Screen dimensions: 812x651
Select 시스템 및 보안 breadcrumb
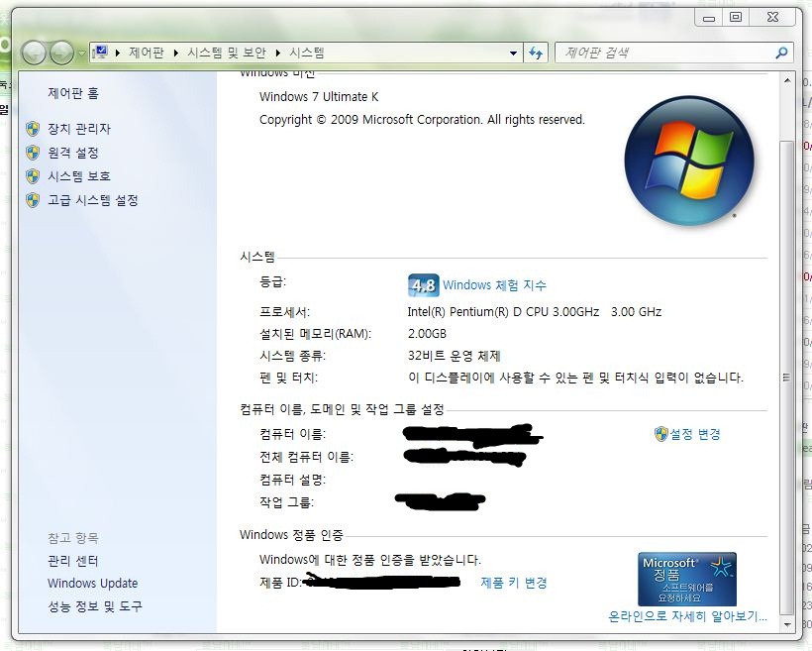point(227,53)
